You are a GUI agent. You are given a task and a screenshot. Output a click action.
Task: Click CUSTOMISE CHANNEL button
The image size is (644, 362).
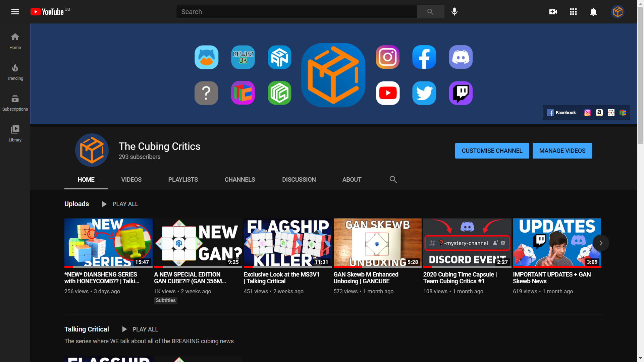(x=492, y=151)
